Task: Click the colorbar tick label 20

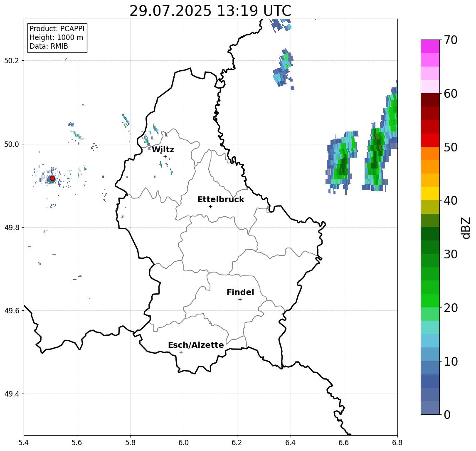Action: [x=451, y=307]
